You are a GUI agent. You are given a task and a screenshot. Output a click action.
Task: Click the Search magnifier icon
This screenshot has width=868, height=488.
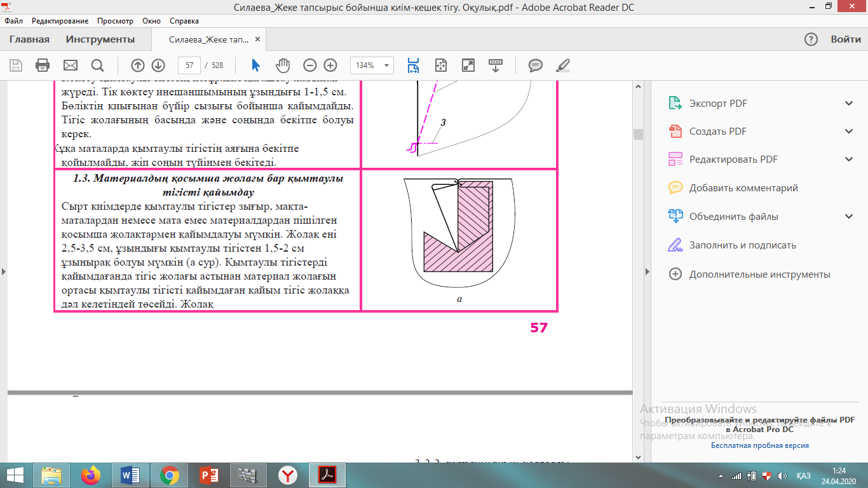97,65
